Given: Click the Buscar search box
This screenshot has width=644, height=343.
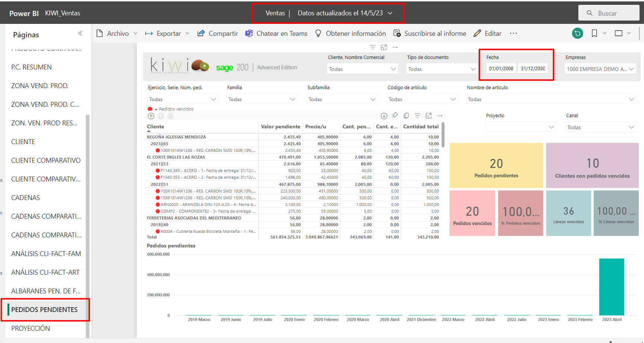Looking at the screenshot, I should click(609, 13).
